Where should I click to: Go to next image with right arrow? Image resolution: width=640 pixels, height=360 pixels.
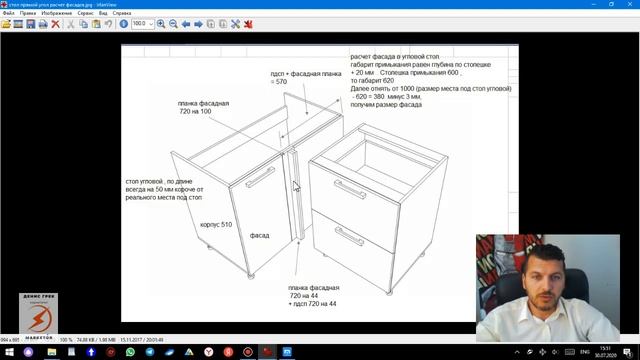198,24
